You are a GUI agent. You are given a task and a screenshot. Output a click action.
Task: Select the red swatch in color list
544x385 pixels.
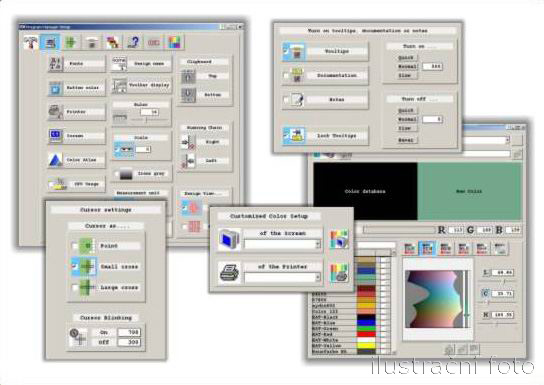(x=366, y=334)
